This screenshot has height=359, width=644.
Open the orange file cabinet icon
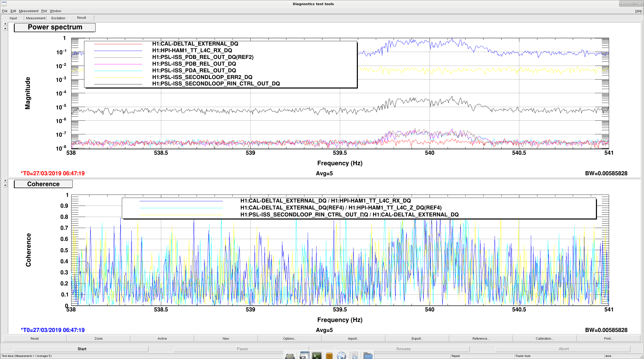(x=329, y=356)
